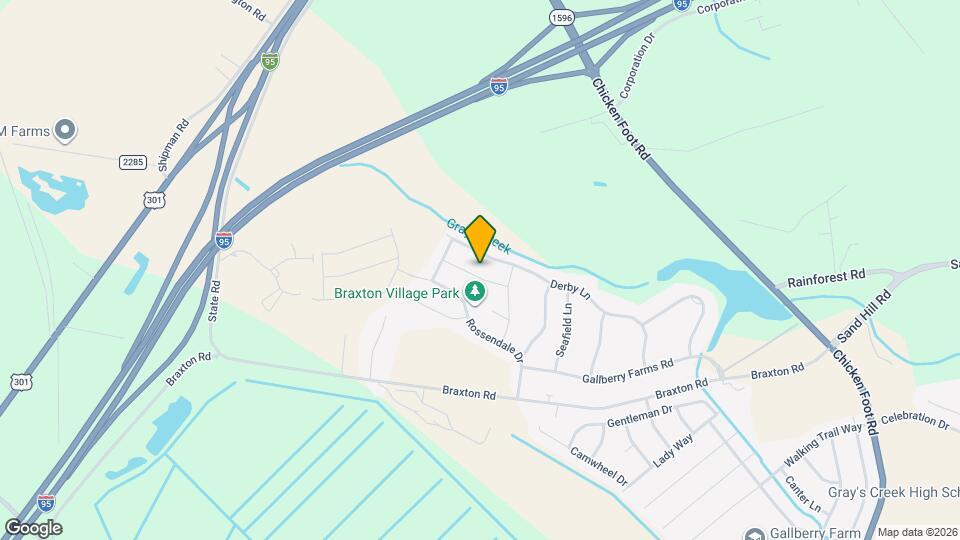Image resolution: width=960 pixels, height=540 pixels.
Task: Click the 2285 route shield
Action: [133, 162]
